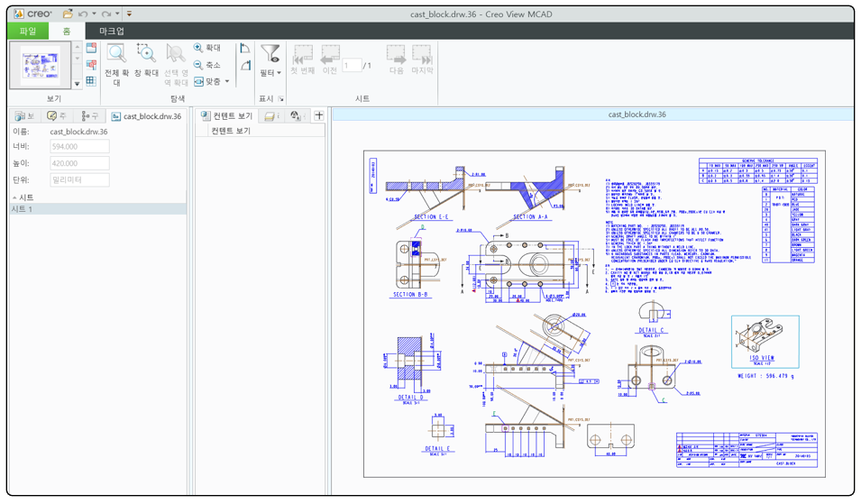The image size is (861, 504).
Task: Click the SECTION B-B label in drawing
Action: [409, 295]
